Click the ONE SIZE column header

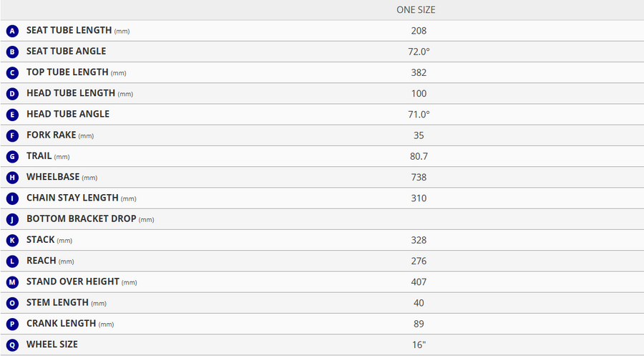coord(416,10)
